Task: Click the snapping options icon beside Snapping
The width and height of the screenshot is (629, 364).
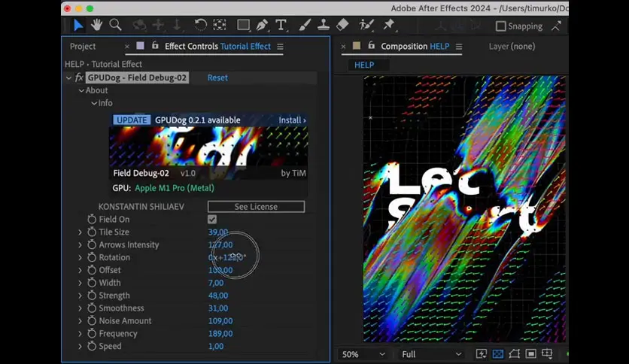Action: point(556,26)
